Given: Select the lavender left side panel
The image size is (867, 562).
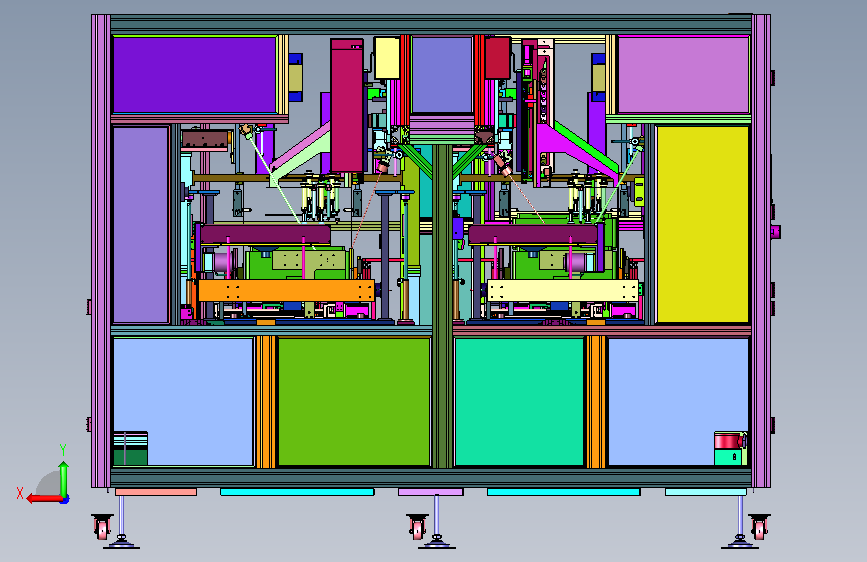Looking at the screenshot, I should (x=140, y=225).
